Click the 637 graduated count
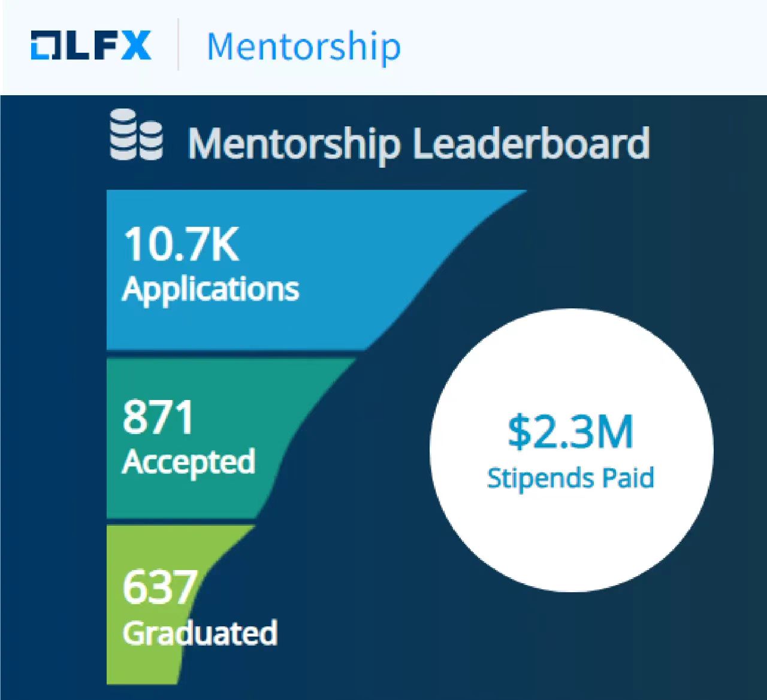Image resolution: width=767 pixels, height=700 pixels. [x=159, y=587]
